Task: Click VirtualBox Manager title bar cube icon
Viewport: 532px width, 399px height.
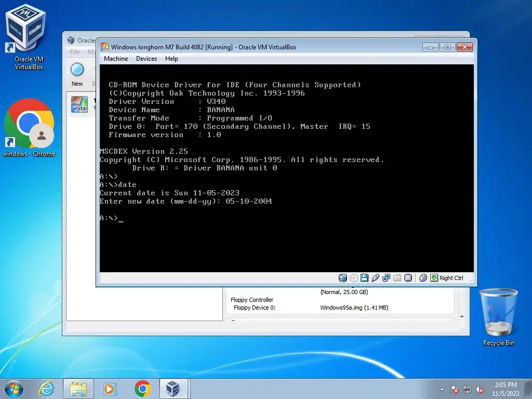Action: (71, 40)
